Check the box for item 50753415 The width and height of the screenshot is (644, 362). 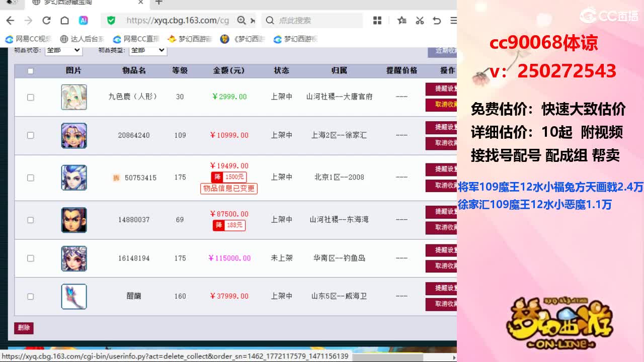30,177
